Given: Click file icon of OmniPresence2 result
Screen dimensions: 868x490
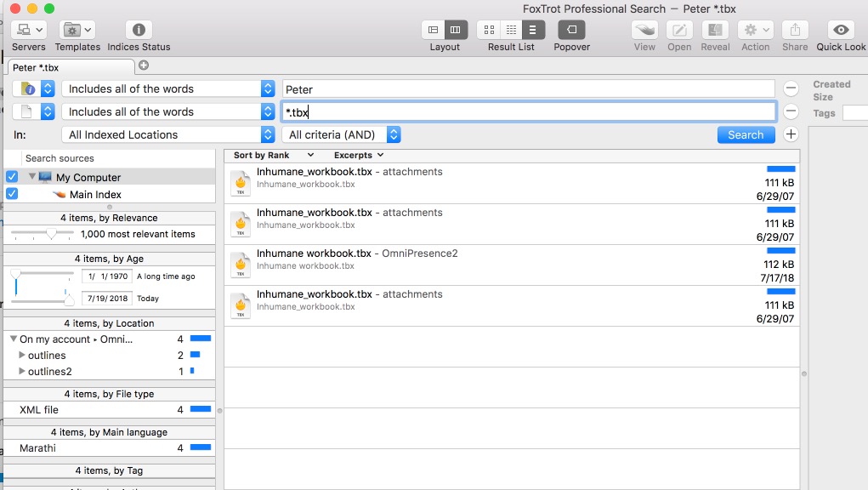Looking at the screenshot, I should (241, 265).
